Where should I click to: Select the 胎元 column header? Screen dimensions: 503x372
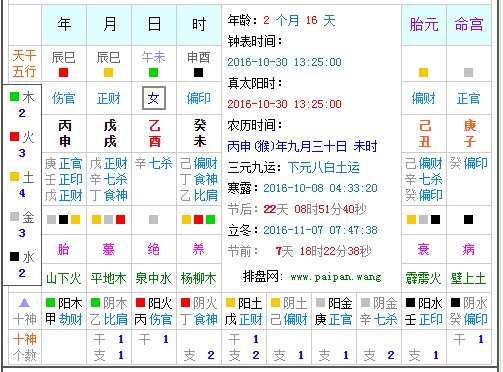[x=424, y=25]
